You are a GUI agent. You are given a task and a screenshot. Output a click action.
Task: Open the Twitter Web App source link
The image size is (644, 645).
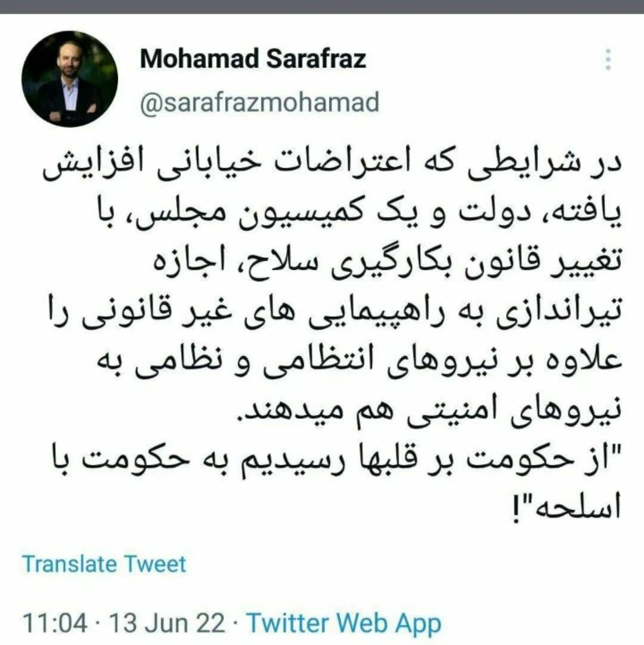pos(344,623)
